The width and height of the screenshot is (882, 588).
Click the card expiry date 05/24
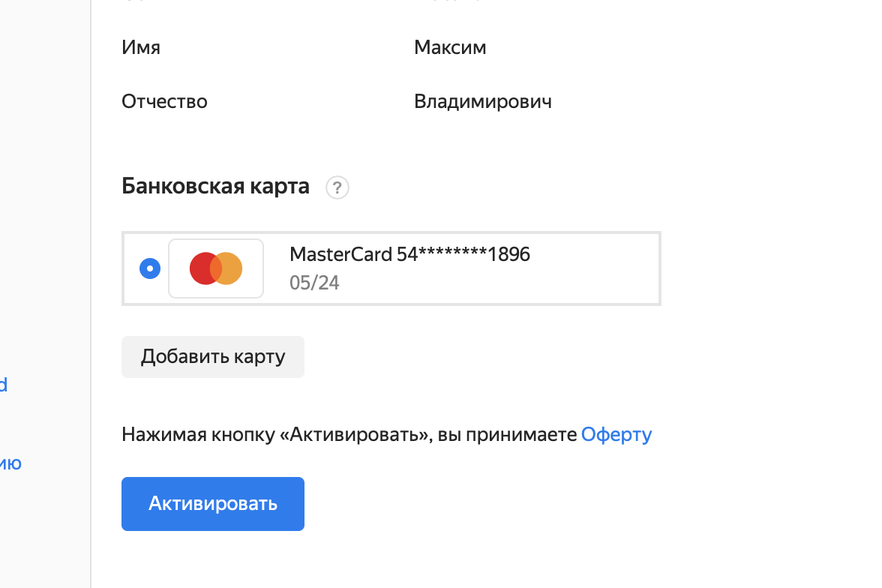coord(314,283)
